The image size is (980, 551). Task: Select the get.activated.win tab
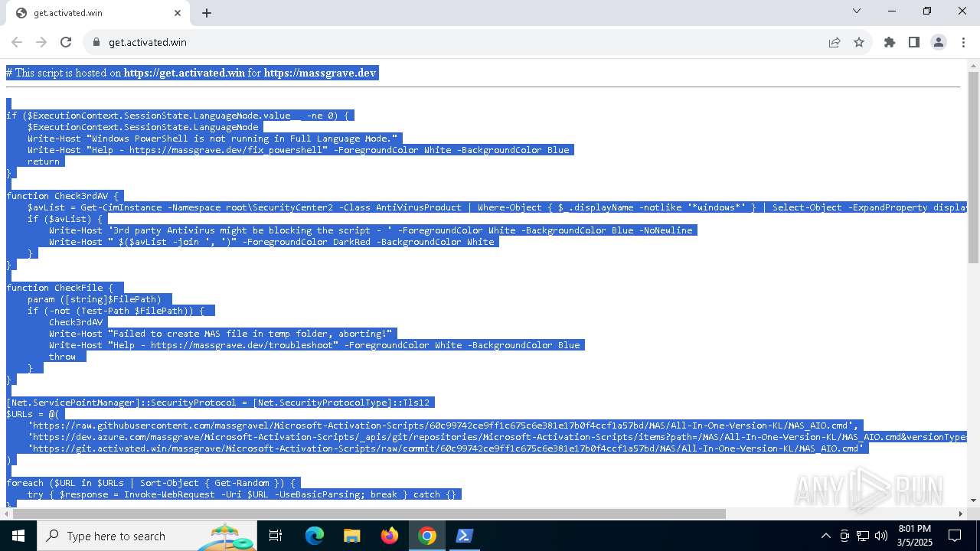(97, 13)
